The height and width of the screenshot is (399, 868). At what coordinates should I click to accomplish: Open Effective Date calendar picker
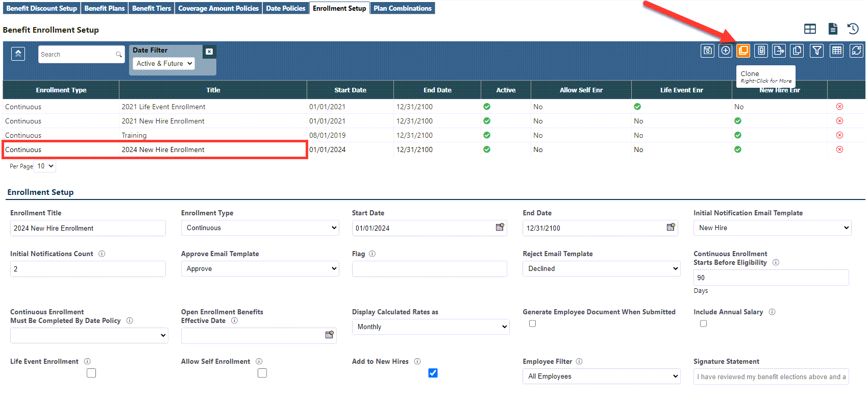329,335
